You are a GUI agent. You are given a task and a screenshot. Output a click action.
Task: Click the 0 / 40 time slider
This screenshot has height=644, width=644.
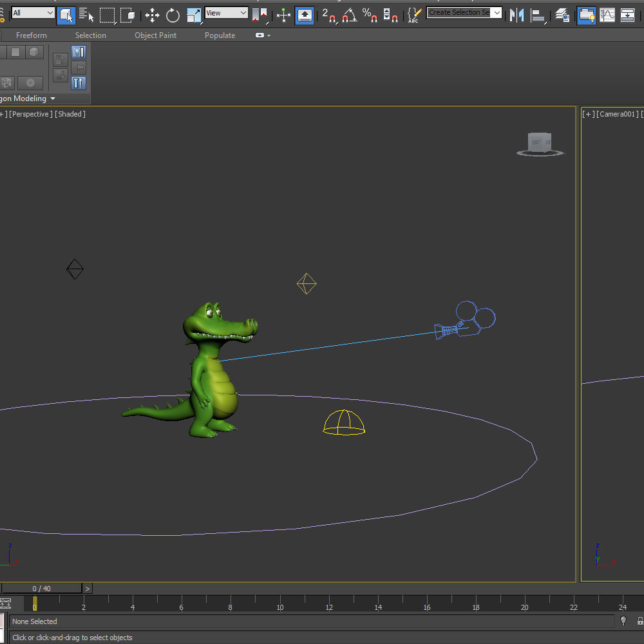coord(41,589)
